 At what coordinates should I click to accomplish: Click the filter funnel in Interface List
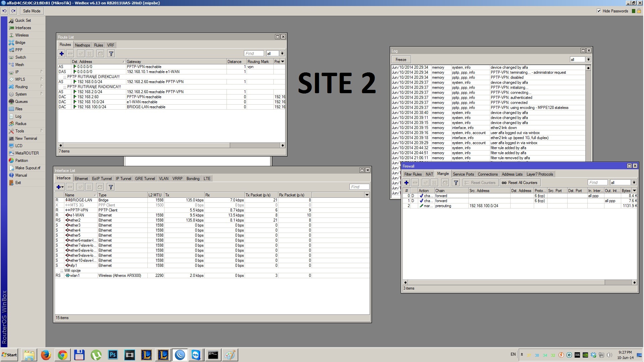[111, 187]
